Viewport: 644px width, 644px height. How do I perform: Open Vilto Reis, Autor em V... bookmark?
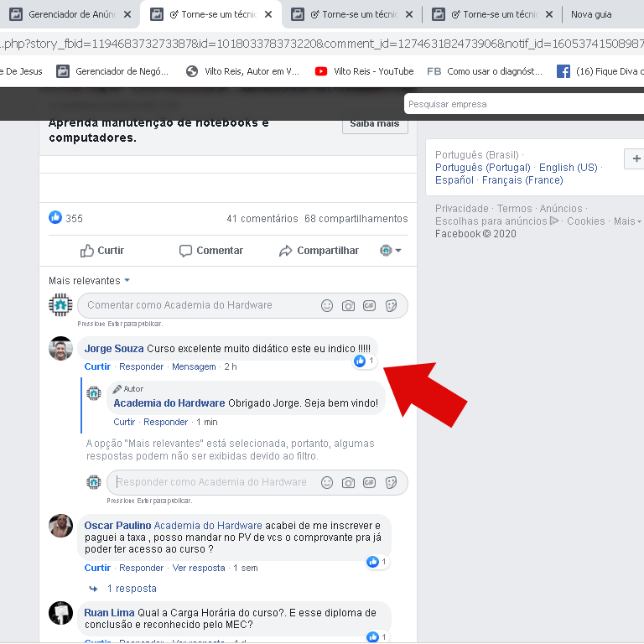242,71
